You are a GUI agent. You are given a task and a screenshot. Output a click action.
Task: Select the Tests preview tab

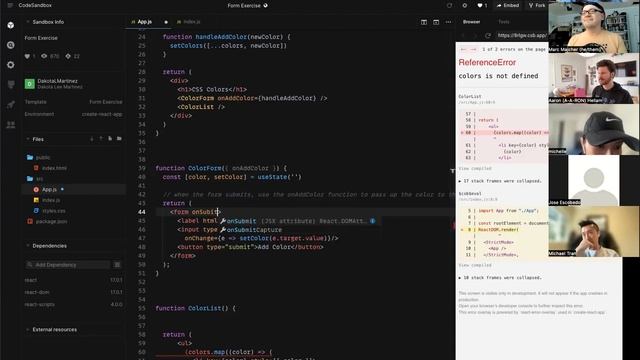504,22
